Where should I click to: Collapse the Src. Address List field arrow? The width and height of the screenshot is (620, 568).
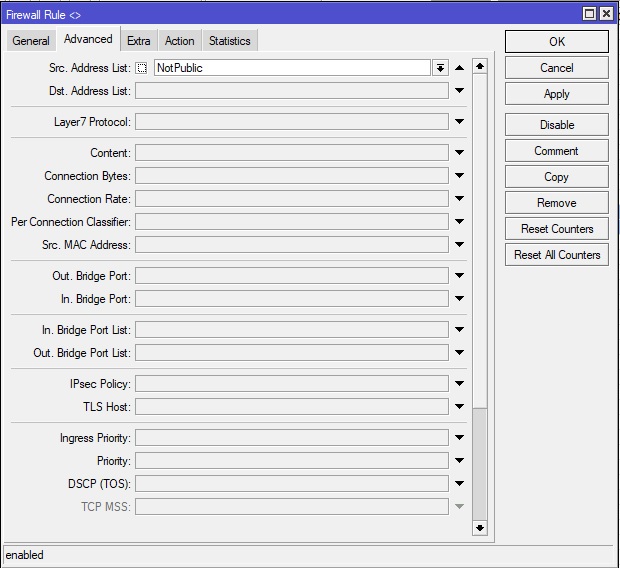tap(460, 68)
